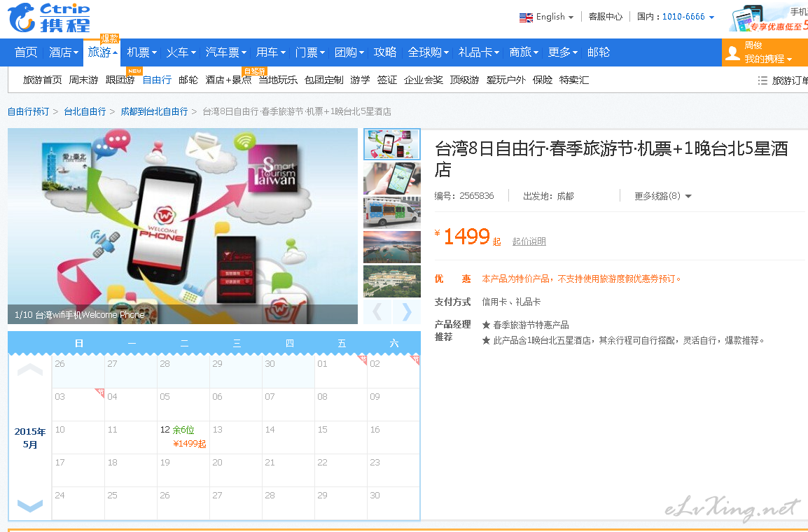
Task: Open 邮轮 in the blue nav bar
Action: click(x=598, y=52)
